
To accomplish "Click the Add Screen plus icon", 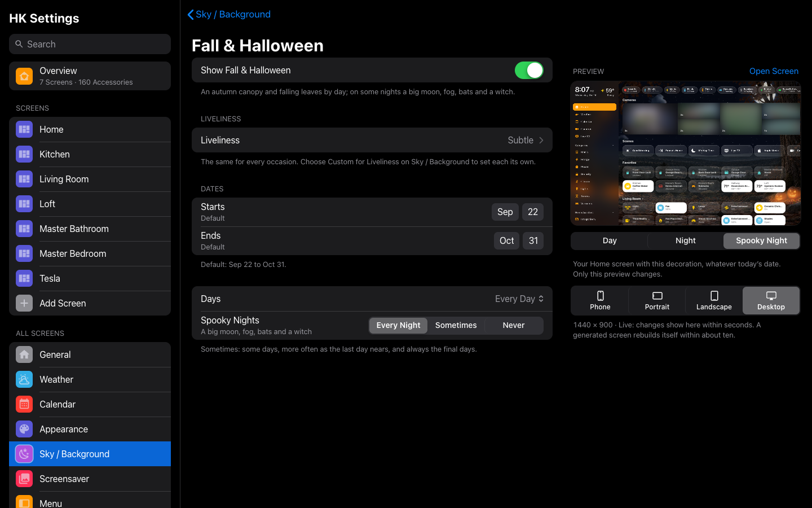I will [24, 303].
